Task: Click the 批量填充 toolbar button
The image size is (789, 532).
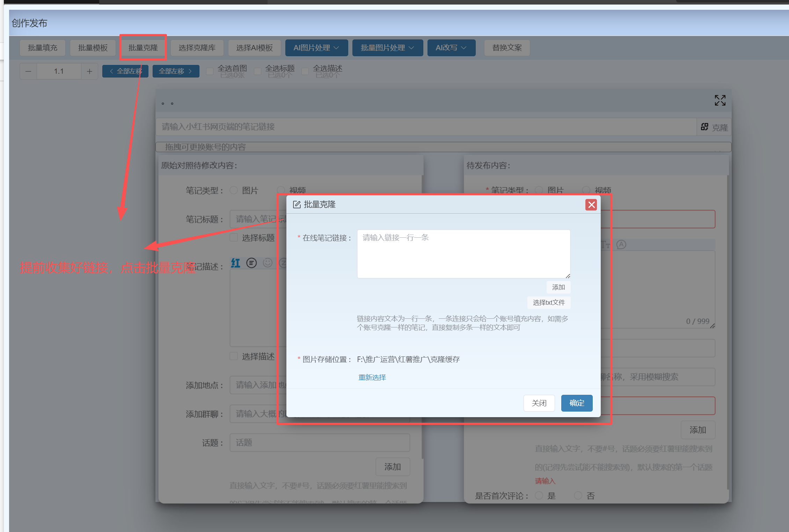Action: (43, 48)
